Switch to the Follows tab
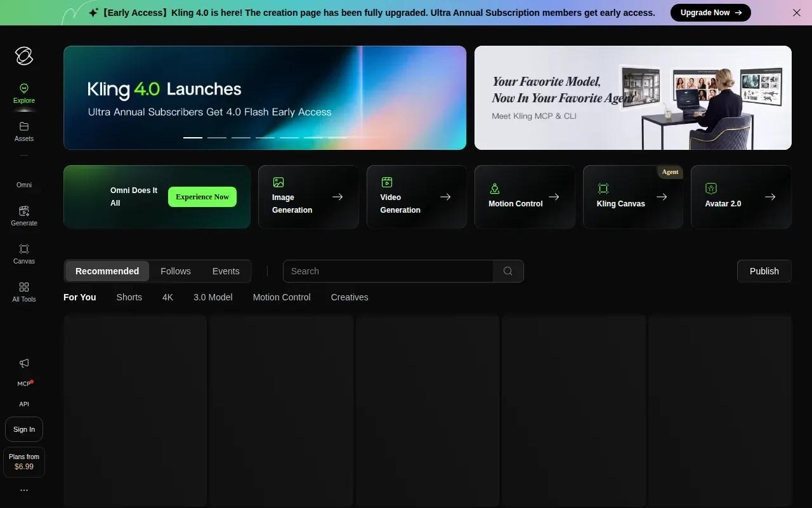The width and height of the screenshot is (812, 508). pyautogui.click(x=176, y=271)
